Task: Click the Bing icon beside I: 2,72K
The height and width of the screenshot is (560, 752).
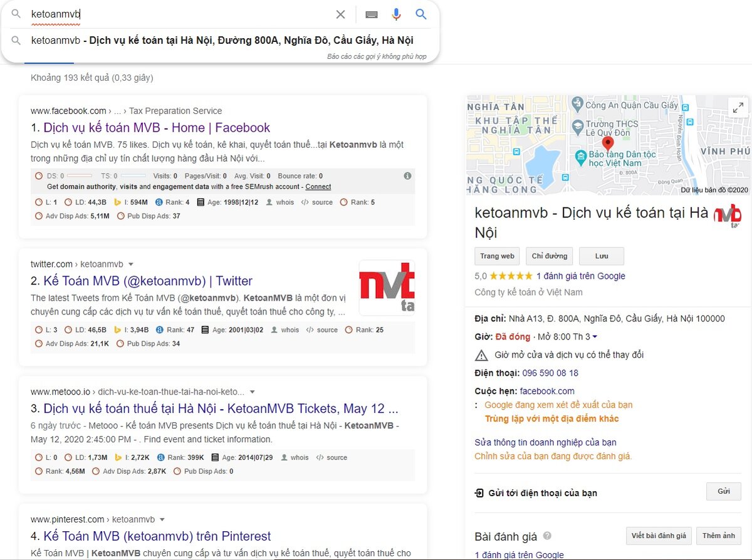Action: 118,458
